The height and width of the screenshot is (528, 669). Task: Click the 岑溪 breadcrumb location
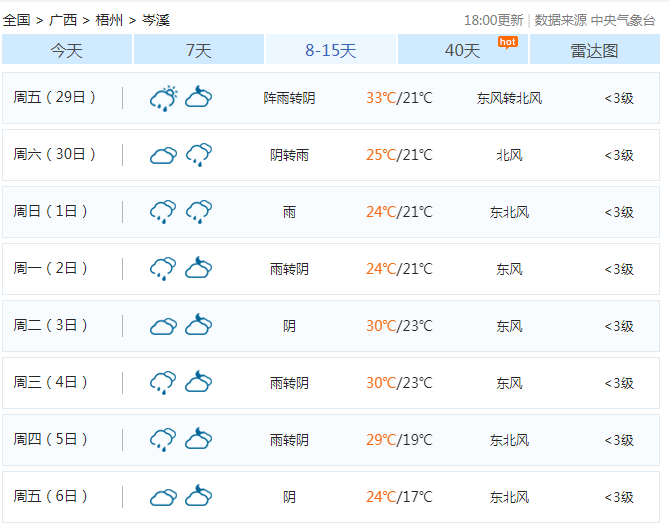[x=155, y=20]
